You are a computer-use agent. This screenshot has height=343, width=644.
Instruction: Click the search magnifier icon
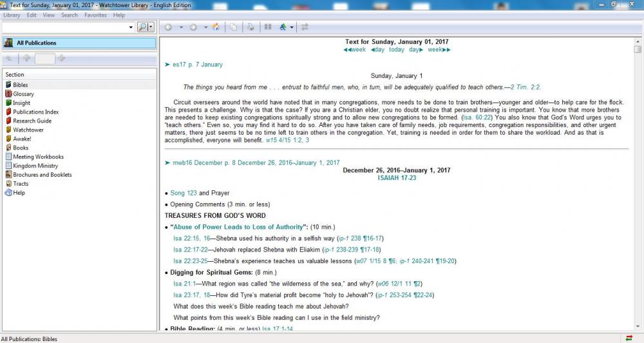(x=143, y=27)
